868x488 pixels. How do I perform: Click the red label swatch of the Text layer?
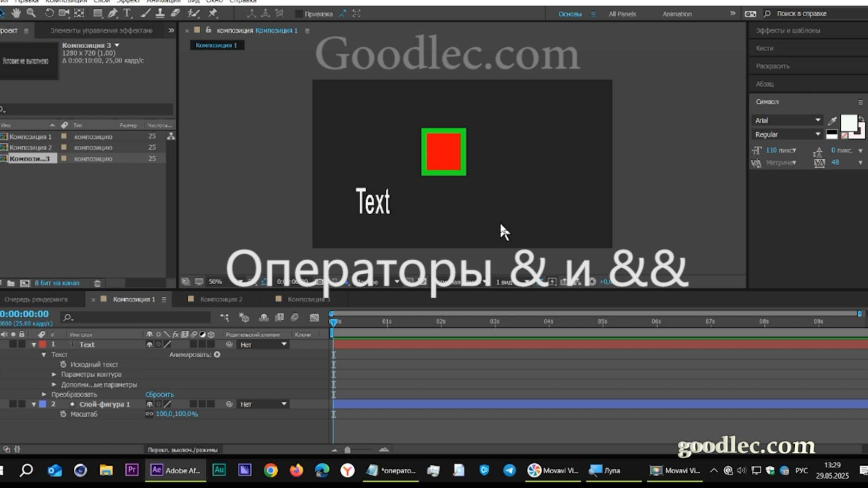42,344
